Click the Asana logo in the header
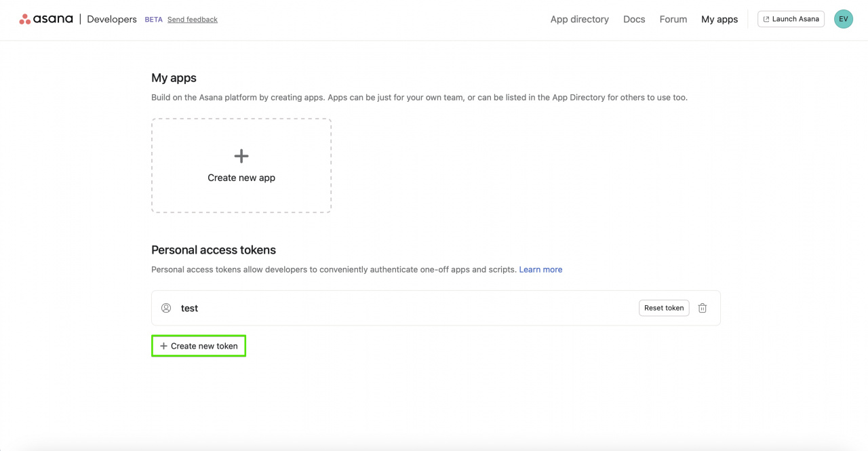The width and height of the screenshot is (868, 451). point(45,18)
